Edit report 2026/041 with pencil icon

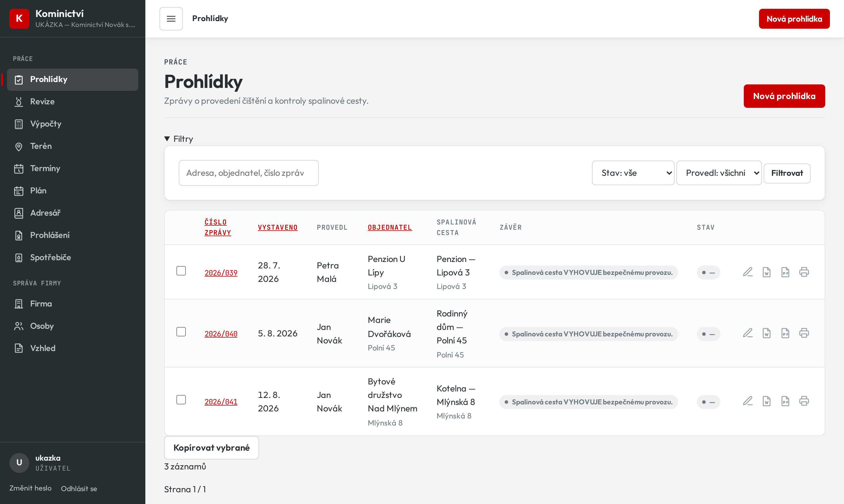coord(748,401)
